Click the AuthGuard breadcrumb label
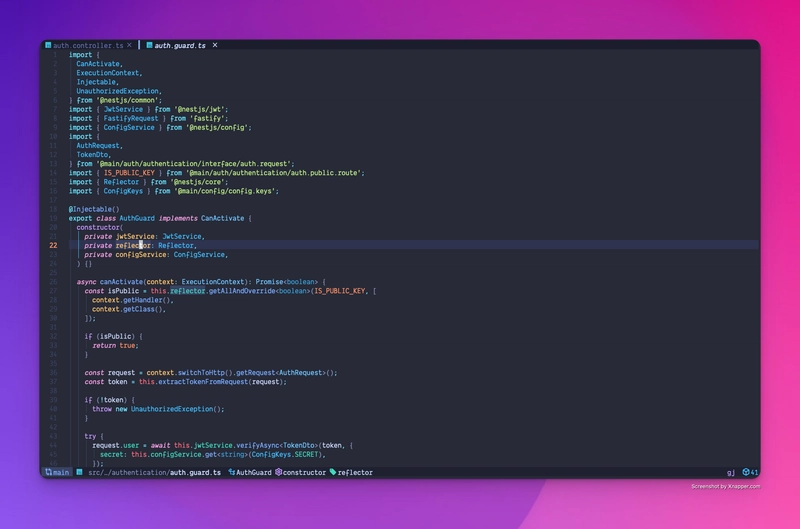Viewport: 800px width, 529px height. pyautogui.click(x=254, y=472)
